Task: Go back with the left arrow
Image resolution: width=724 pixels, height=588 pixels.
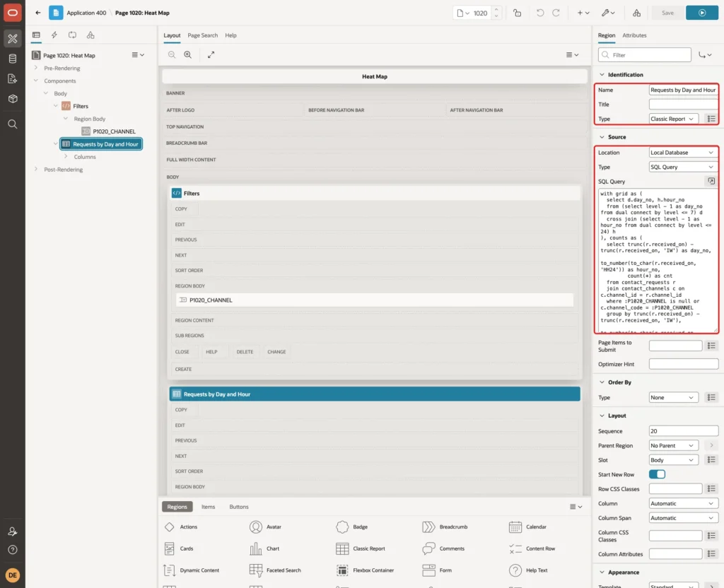Action: [38, 13]
